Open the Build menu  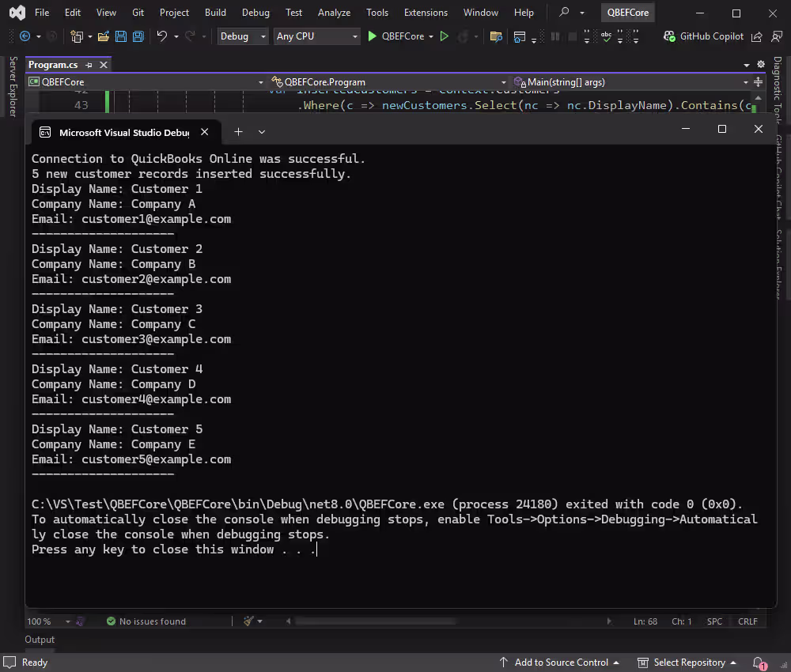(x=215, y=13)
